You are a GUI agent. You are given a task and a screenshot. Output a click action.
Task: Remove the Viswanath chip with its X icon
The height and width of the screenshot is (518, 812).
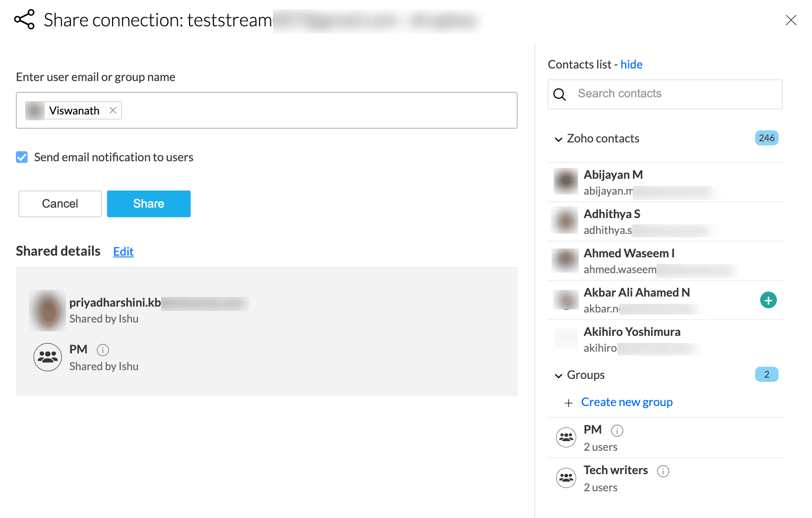[112, 110]
